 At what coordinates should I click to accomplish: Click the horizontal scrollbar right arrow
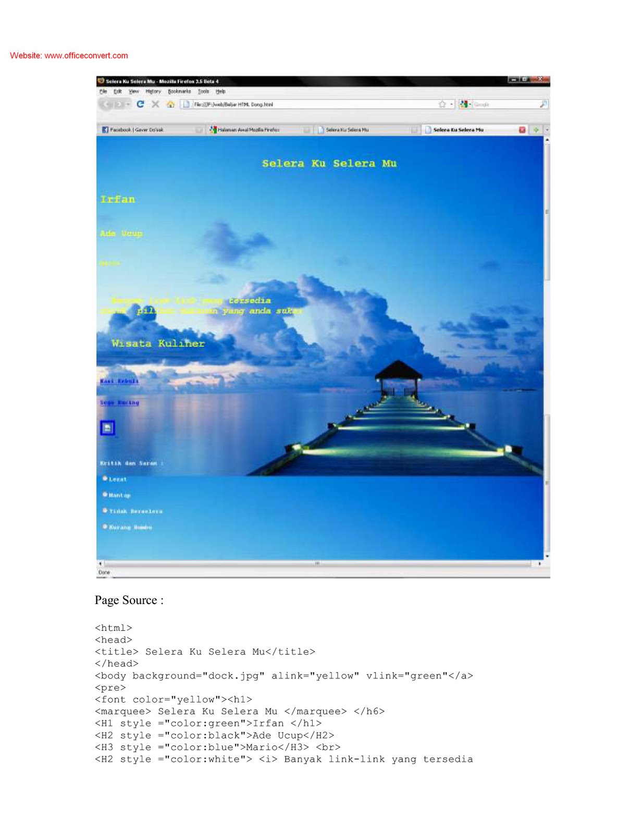point(539,563)
